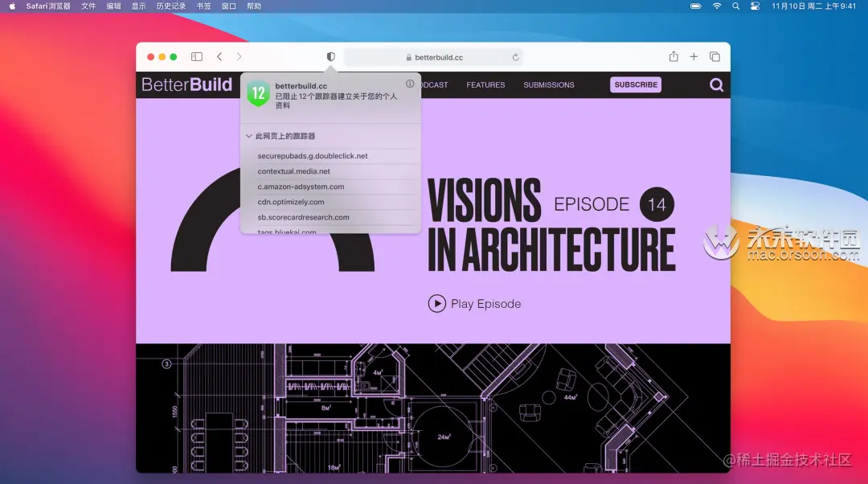Screen dimensions: 868x484
Task: Click the SUBSCRIBE button
Action: click(x=636, y=84)
